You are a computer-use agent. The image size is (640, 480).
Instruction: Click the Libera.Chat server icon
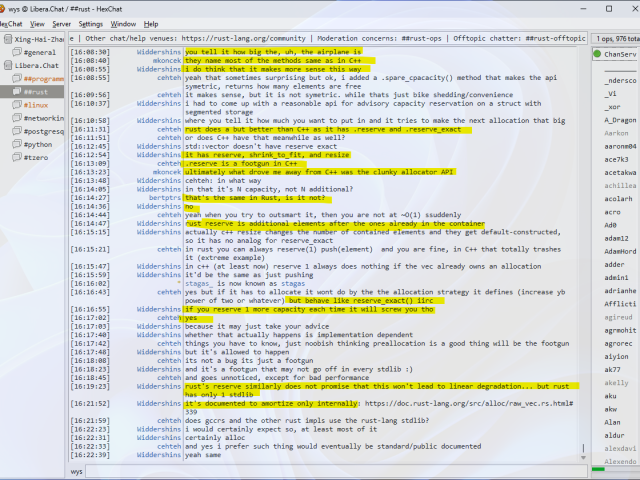(x=7, y=65)
